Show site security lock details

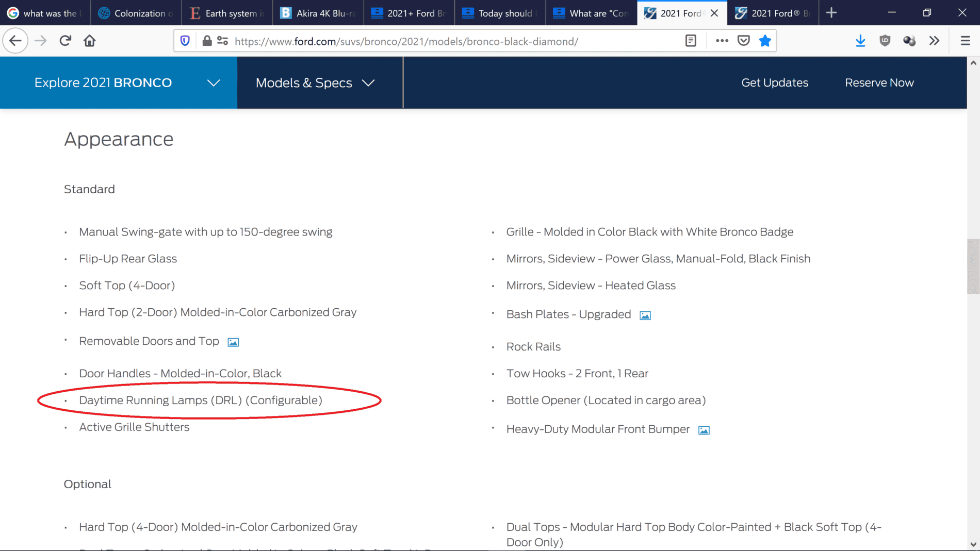coord(207,41)
